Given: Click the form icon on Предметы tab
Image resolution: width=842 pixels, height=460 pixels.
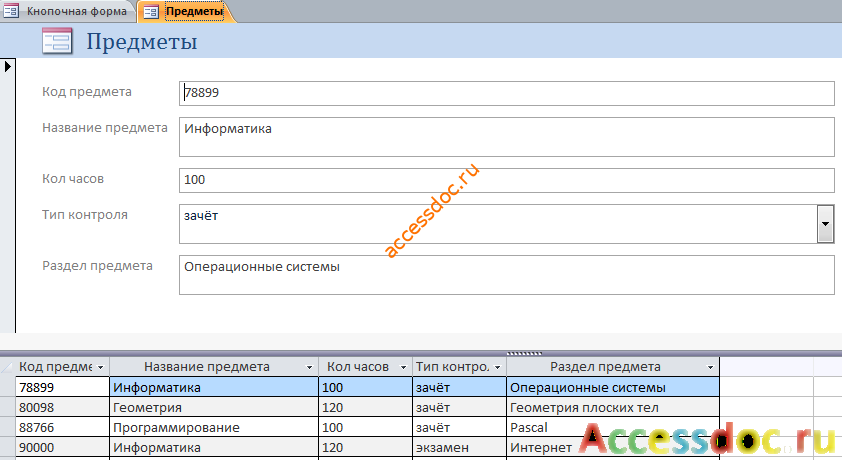Looking at the screenshot, I should [x=151, y=11].
